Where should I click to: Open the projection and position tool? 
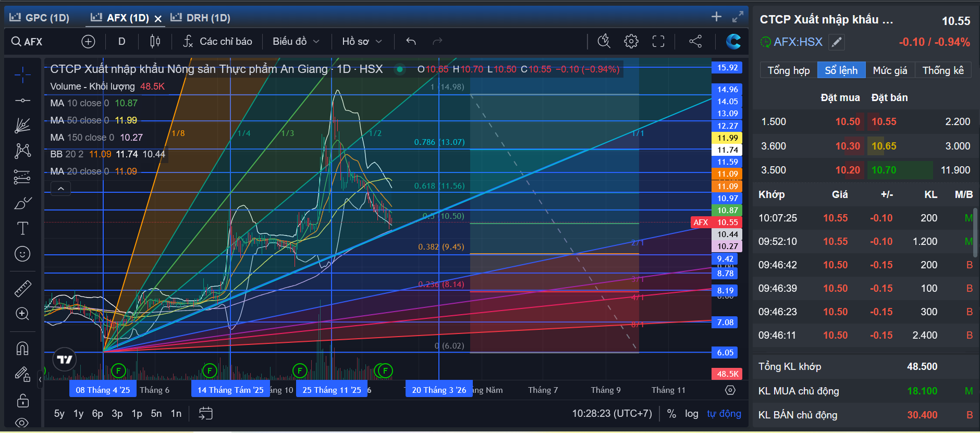(22, 177)
